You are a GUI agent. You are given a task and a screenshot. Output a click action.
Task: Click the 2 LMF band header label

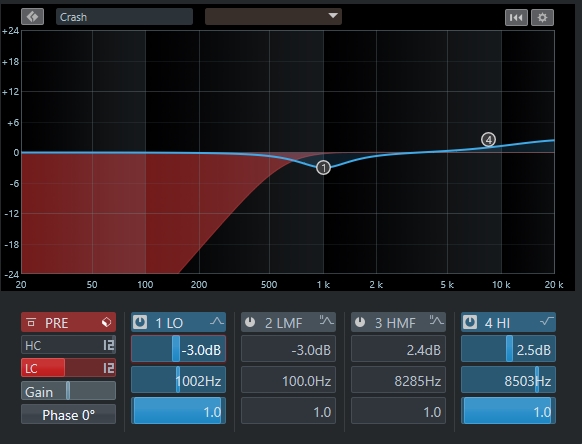click(x=284, y=323)
